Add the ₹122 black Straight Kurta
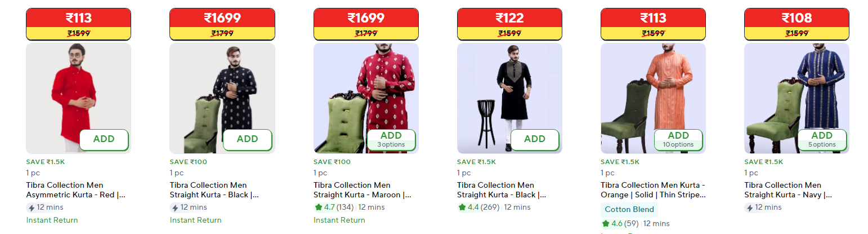 click(535, 140)
